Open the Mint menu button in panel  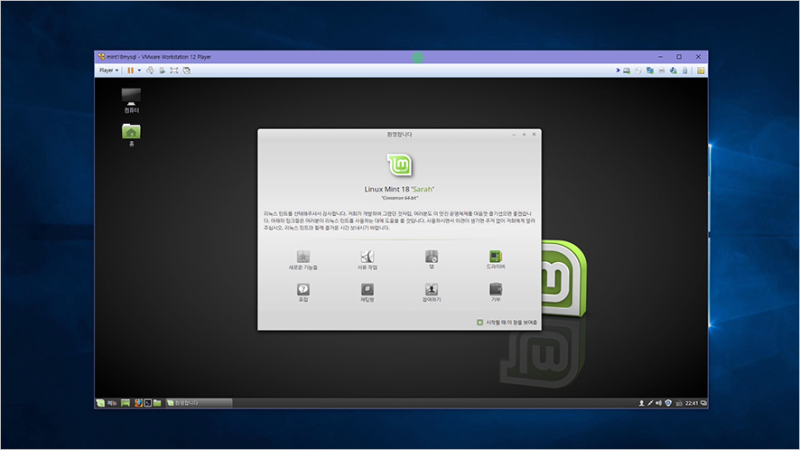tap(107, 403)
